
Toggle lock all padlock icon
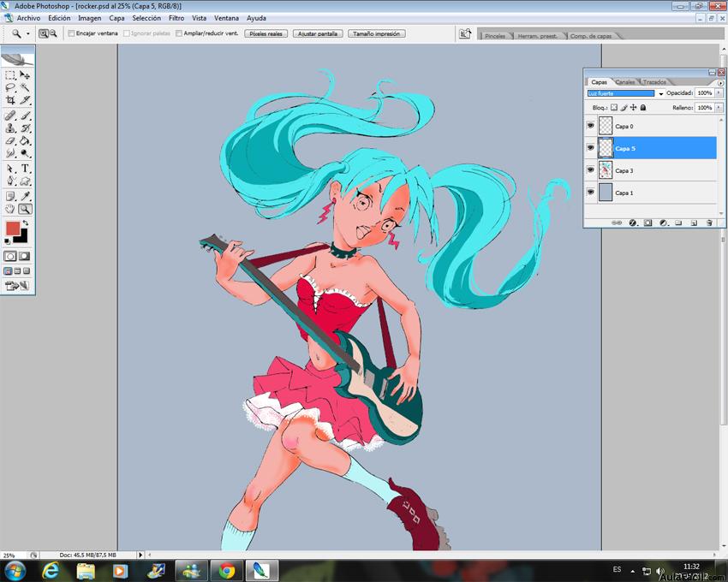[x=643, y=107]
